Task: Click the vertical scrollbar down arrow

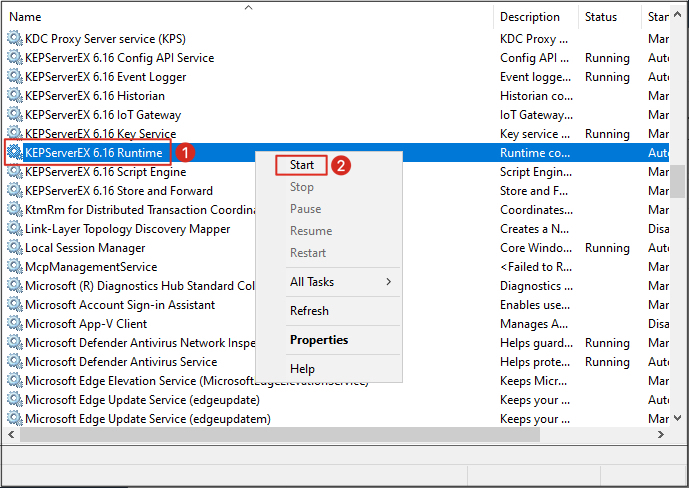Action: pos(678,418)
